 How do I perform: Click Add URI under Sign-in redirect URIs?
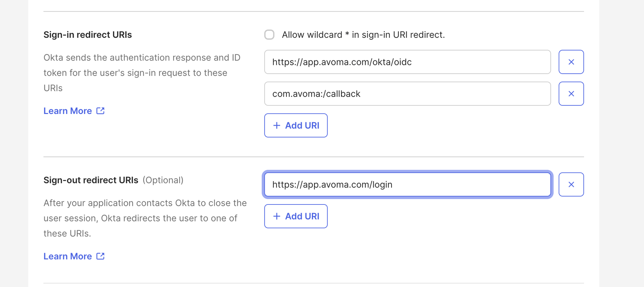[296, 126]
